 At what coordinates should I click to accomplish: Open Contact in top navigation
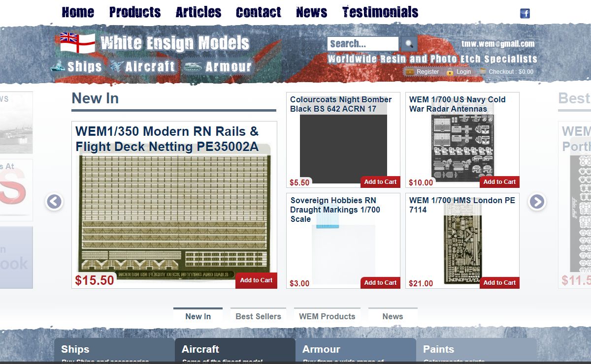click(x=259, y=12)
